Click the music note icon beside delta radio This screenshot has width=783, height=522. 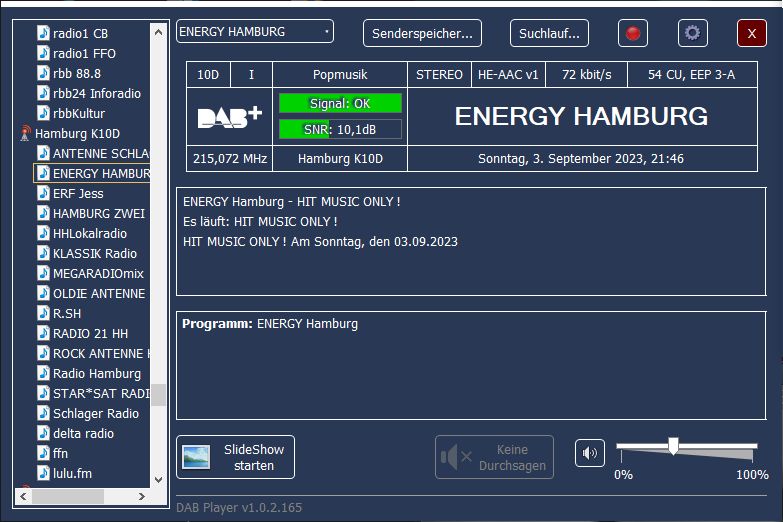(x=43, y=433)
